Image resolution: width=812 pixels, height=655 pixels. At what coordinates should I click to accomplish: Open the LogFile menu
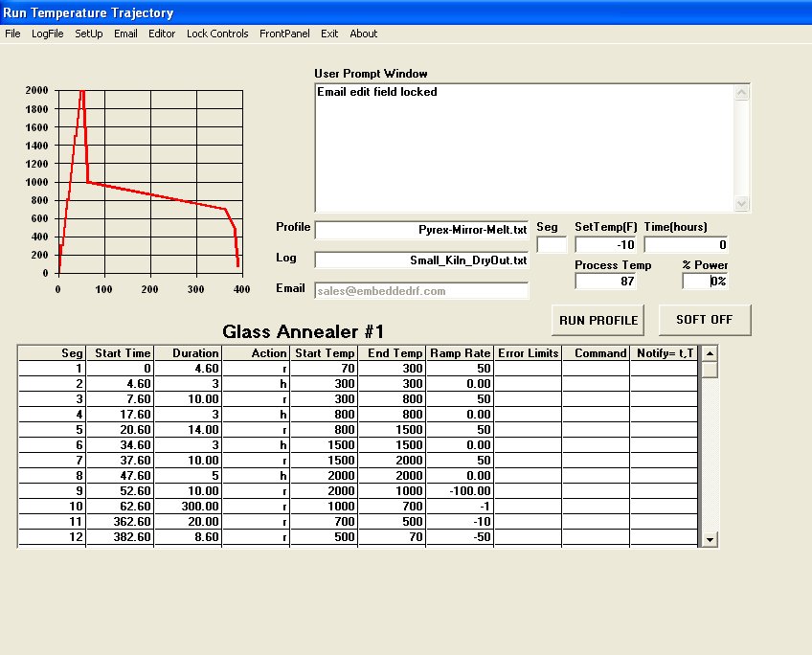48,34
